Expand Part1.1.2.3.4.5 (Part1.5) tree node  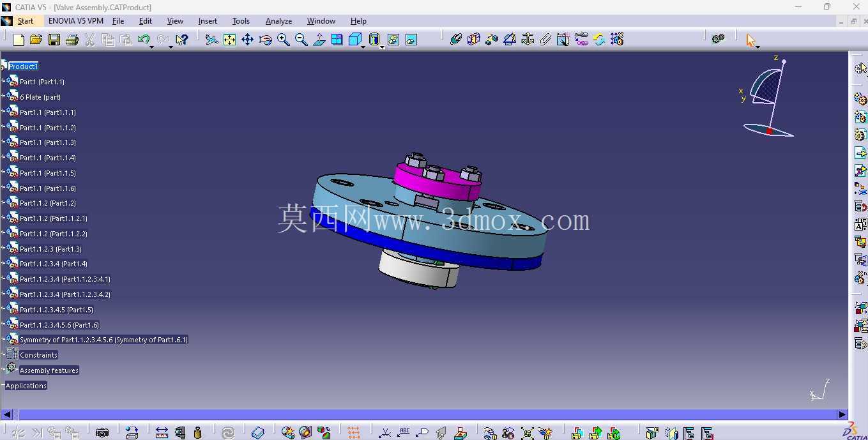(x=3, y=310)
